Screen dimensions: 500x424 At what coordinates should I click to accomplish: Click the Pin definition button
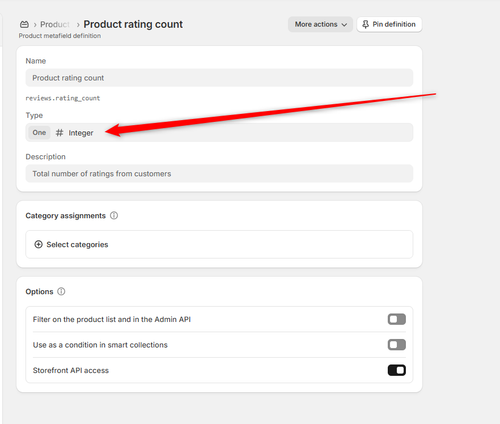tap(389, 24)
